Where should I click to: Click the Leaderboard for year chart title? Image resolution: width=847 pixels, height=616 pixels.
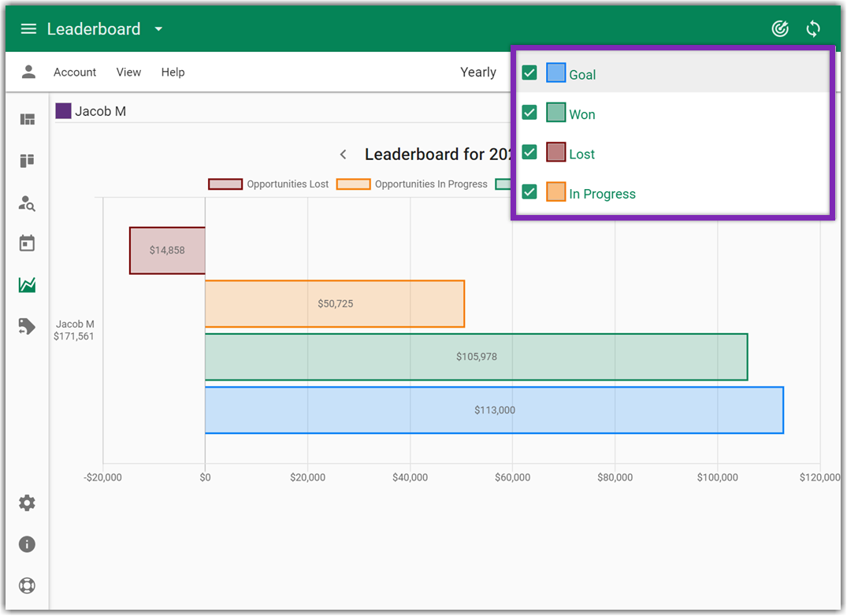[437, 154]
